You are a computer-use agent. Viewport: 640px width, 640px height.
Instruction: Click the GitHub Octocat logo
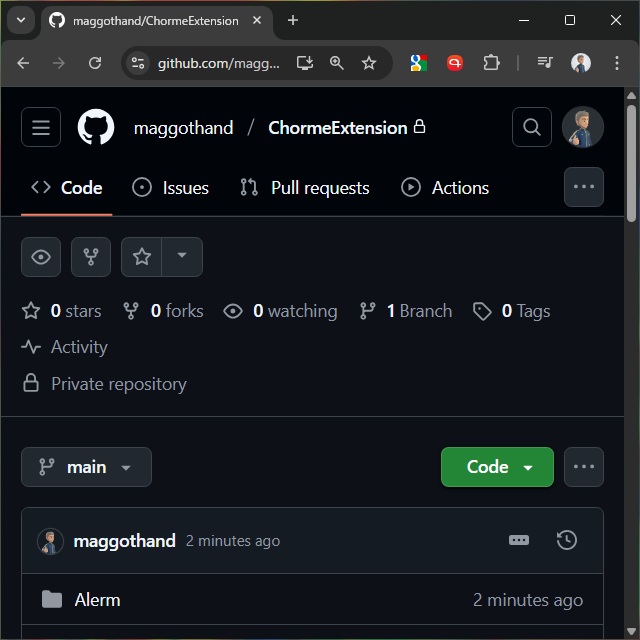96,128
